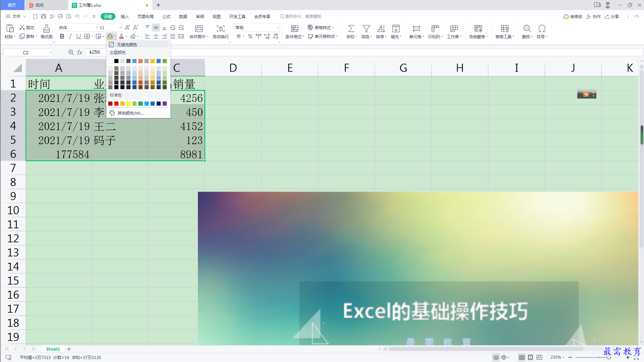Click the 有修改 cloud status button
Image resolution: width=644 pixels, height=362 pixels.
coord(573,16)
